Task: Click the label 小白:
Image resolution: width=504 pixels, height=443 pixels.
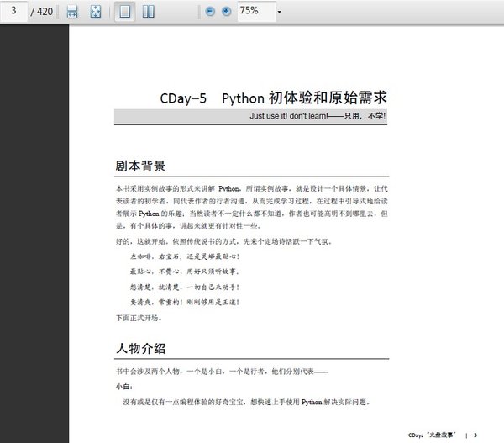Action: coord(124,387)
